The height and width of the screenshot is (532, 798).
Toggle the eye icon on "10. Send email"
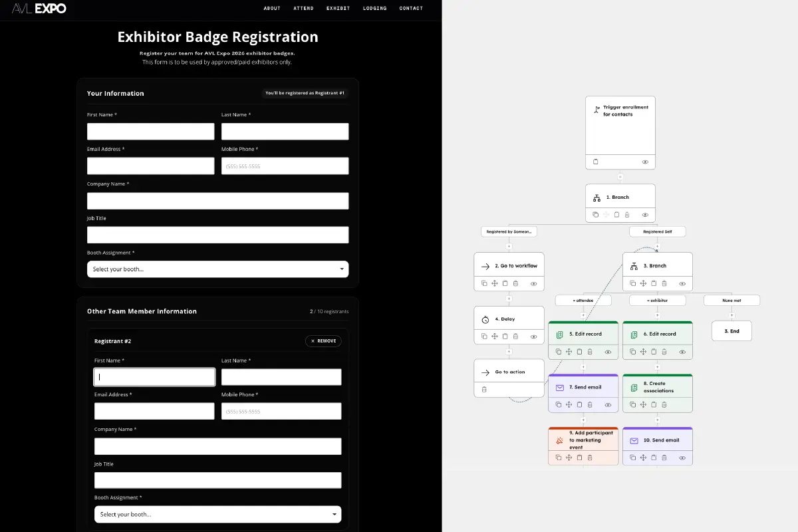point(682,458)
